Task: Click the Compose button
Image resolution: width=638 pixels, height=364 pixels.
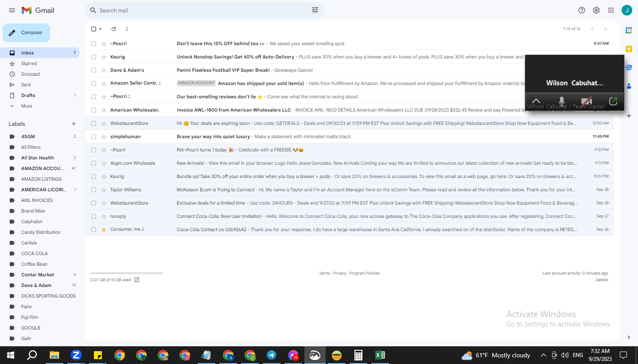Action: pyautogui.click(x=26, y=33)
